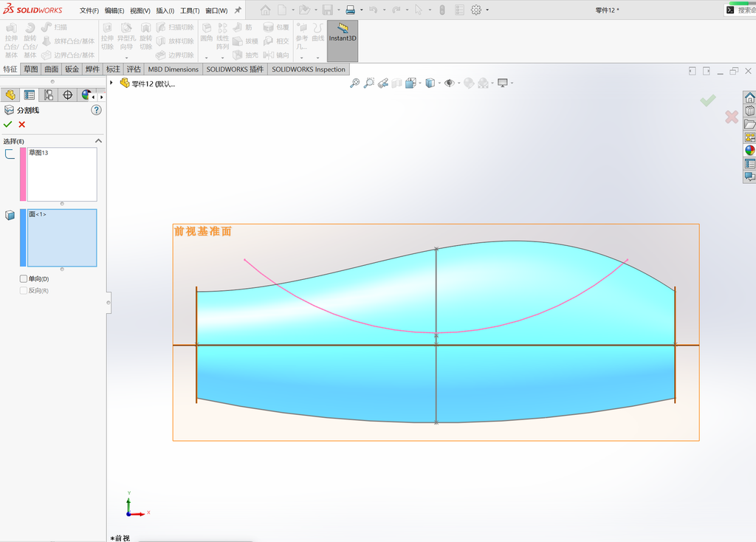Select 草图13 in the sketch selection box

click(38, 152)
